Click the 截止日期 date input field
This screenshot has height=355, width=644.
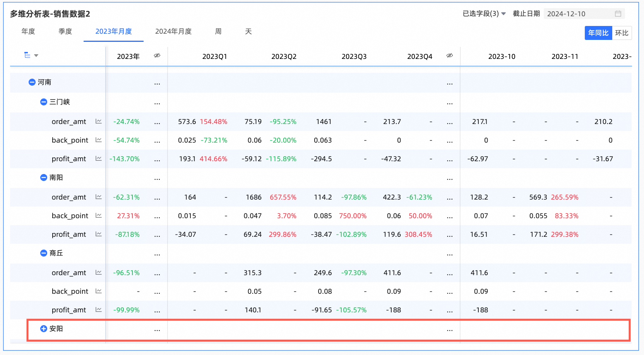(x=579, y=14)
